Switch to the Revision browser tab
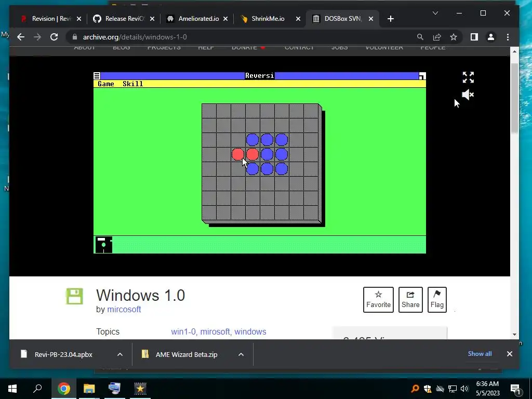 51,19
